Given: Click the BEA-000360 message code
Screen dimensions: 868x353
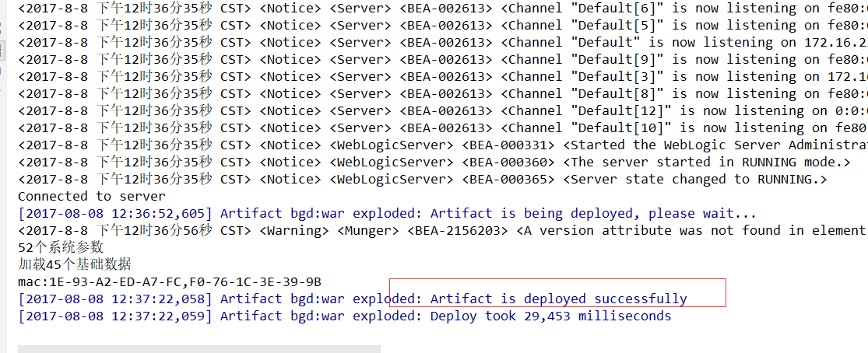Looking at the screenshot, I should 508,163.
